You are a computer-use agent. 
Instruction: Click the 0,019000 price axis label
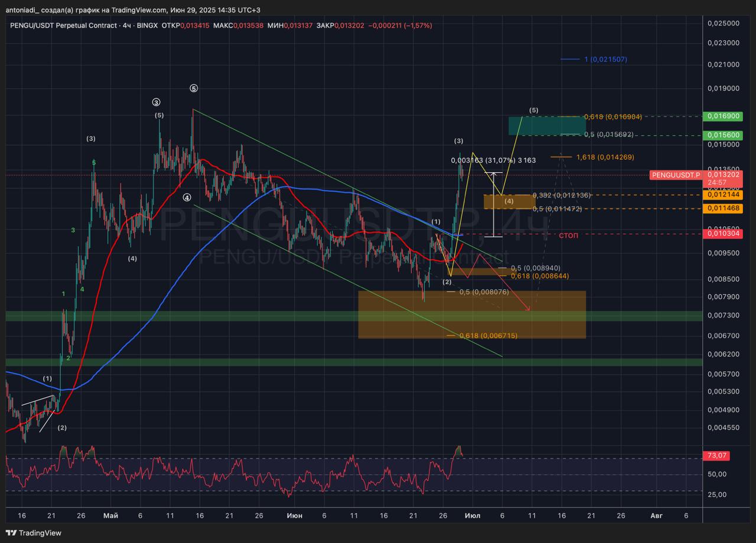click(x=723, y=89)
